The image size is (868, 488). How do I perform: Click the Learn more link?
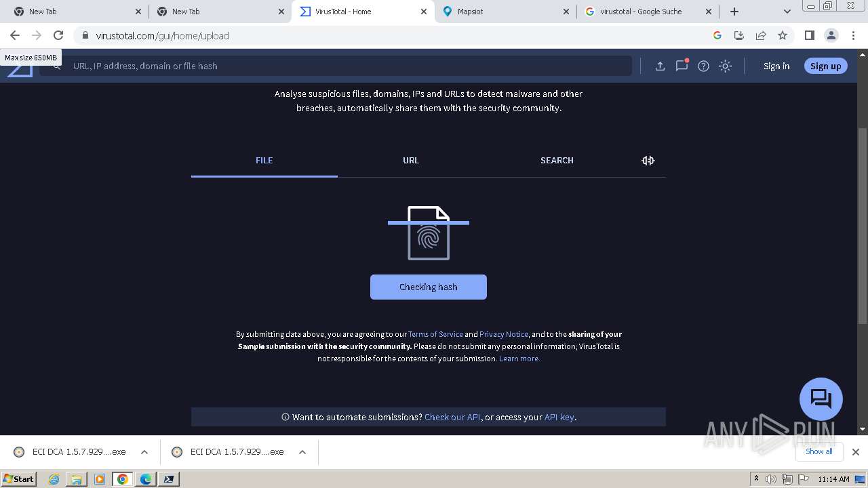[x=519, y=359]
